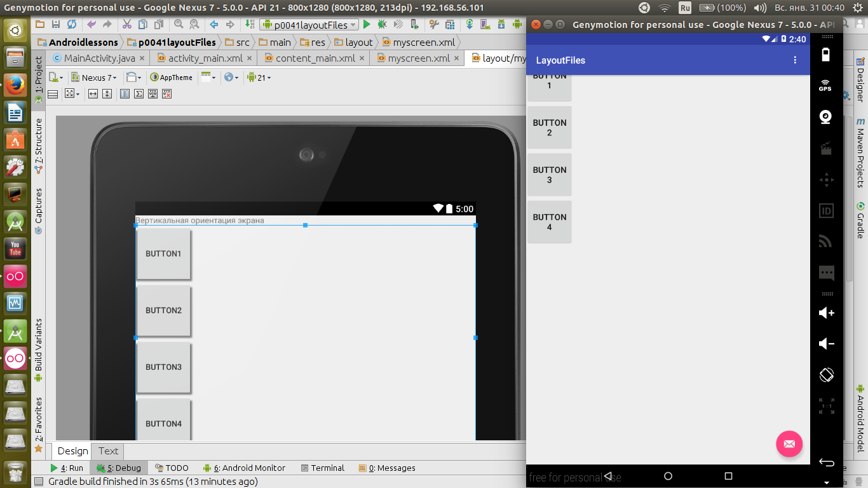Click Genymotion back arrow hardware button

coord(826,462)
